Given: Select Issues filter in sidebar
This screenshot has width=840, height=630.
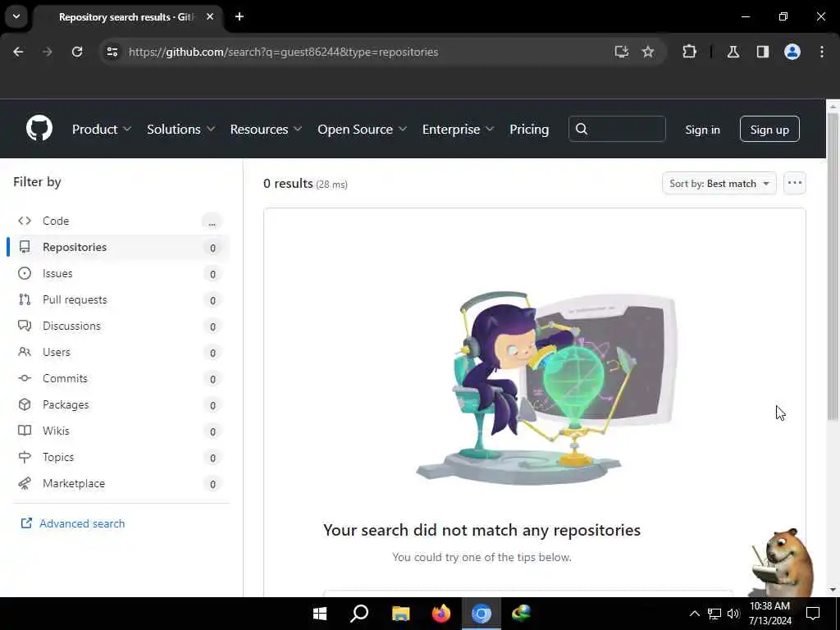Looking at the screenshot, I should pos(119,273).
